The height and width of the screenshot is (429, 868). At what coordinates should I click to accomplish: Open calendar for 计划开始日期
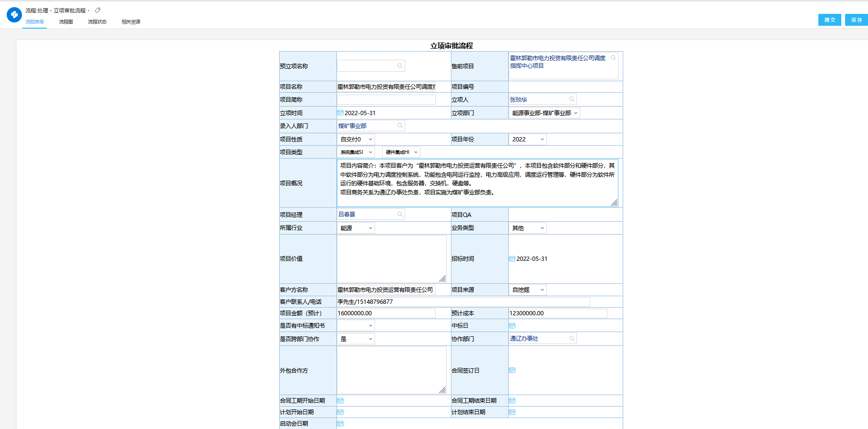(340, 412)
